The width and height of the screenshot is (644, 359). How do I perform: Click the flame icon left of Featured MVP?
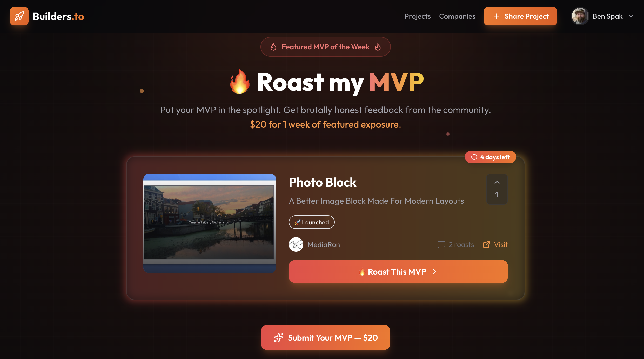click(273, 47)
